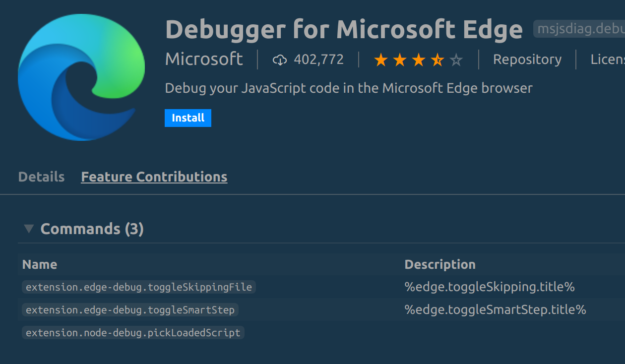Open the Feature Contributions tab

(154, 177)
